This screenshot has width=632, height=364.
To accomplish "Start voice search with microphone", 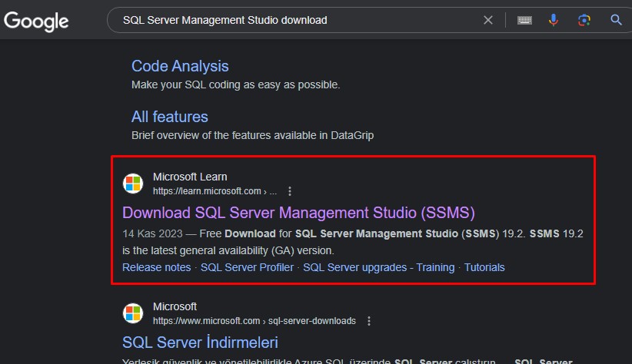I will pyautogui.click(x=554, y=20).
